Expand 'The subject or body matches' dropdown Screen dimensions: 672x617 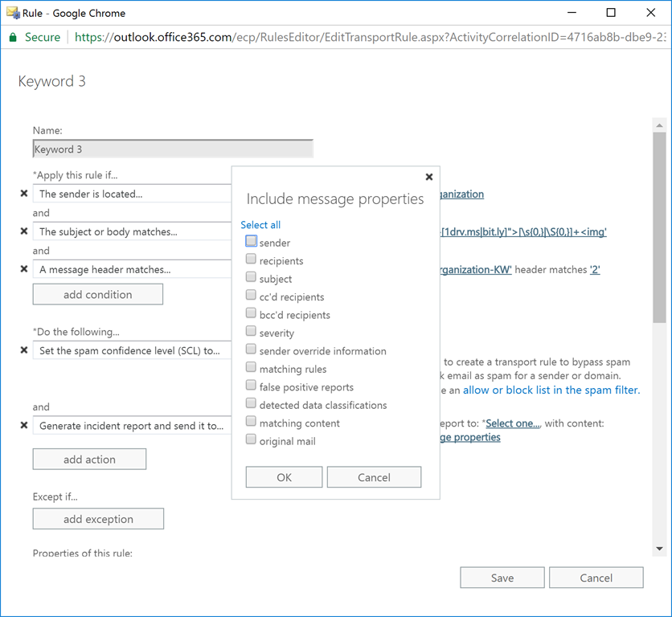click(x=133, y=231)
